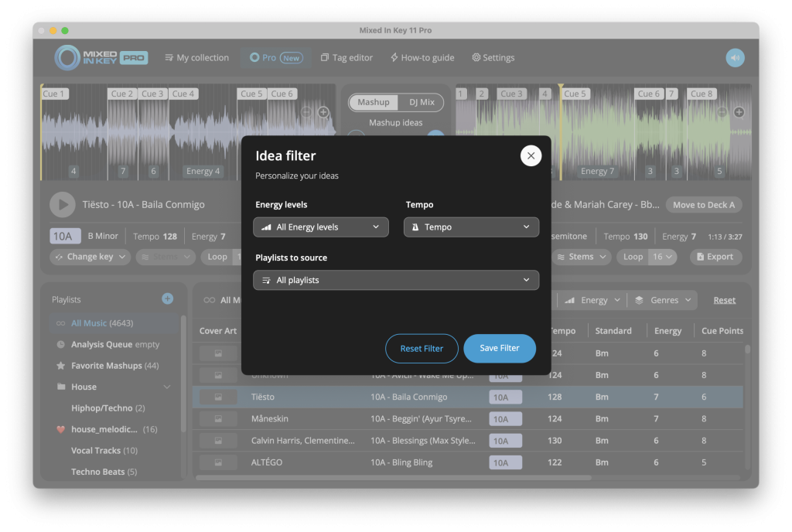Go to My collection tab

click(196, 58)
